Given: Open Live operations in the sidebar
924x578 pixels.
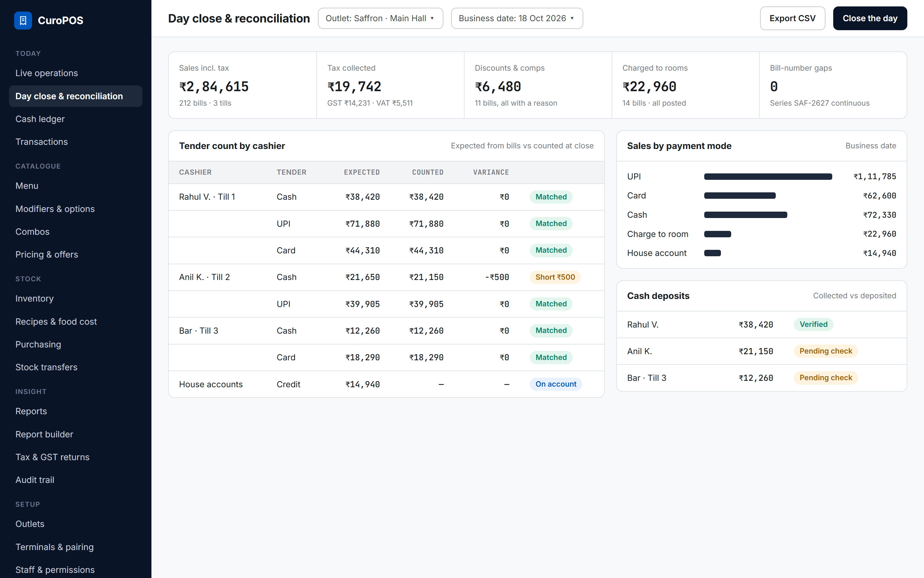Looking at the screenshot, I should pyautogui.click(x=76, y=73).
